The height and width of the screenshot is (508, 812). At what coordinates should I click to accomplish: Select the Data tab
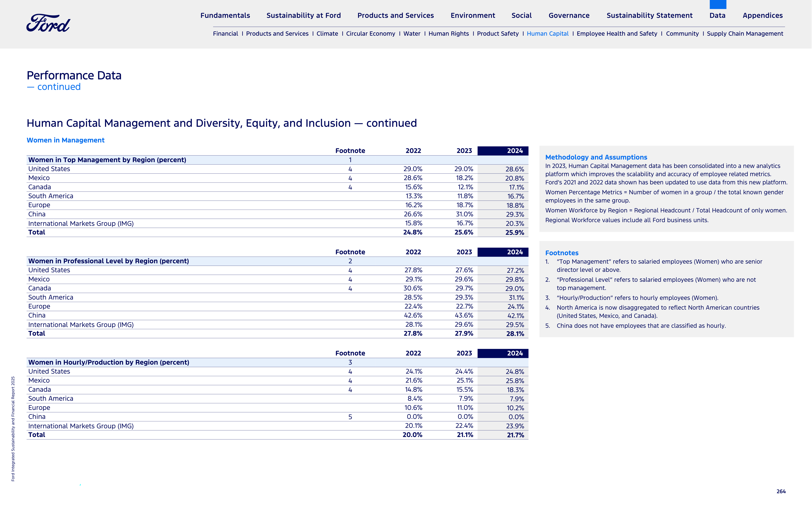coord(717,15)
